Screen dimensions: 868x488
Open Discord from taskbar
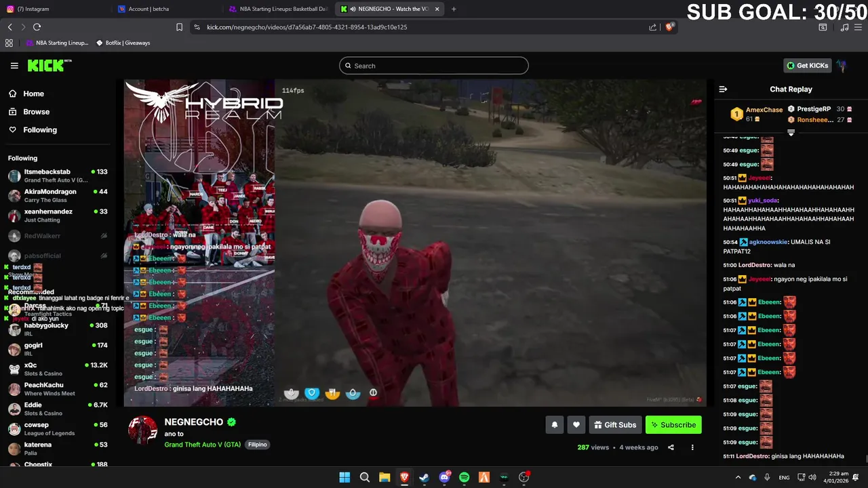[x=444, y=477]
